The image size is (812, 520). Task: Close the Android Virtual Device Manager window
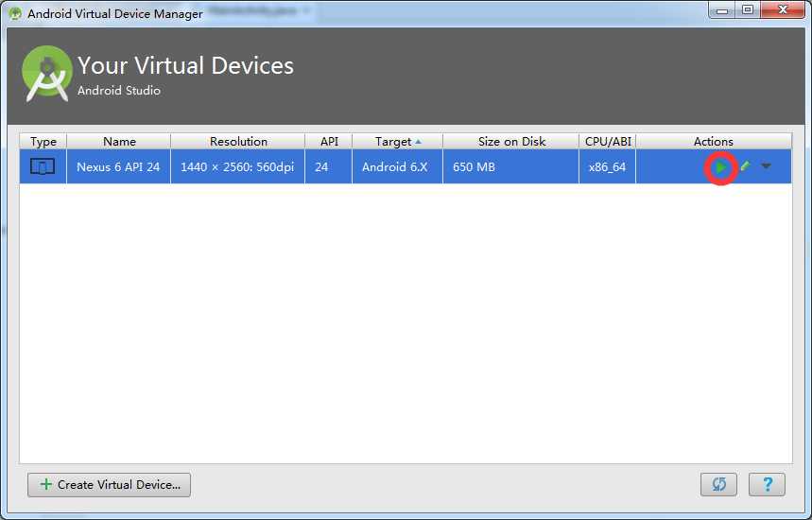point(783,10)
